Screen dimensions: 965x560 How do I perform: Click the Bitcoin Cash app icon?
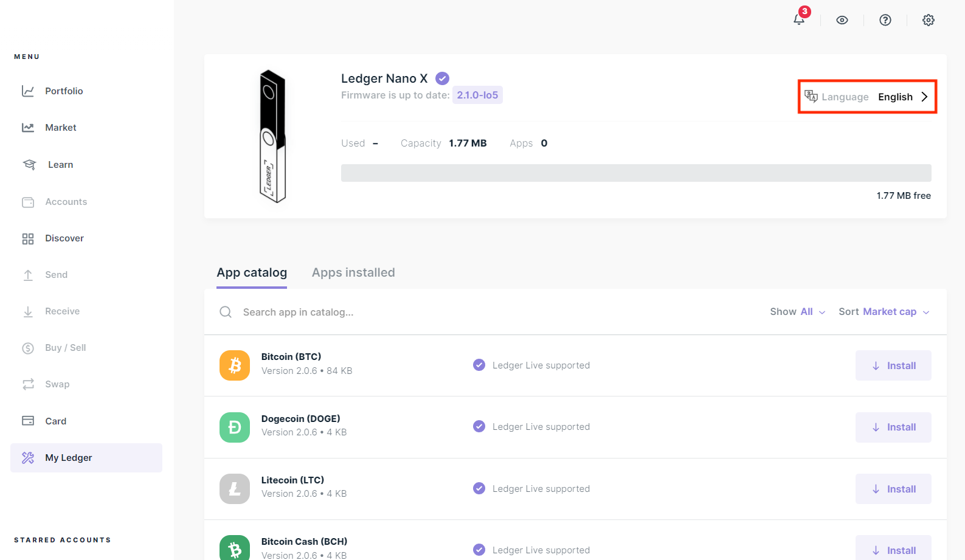235,548
